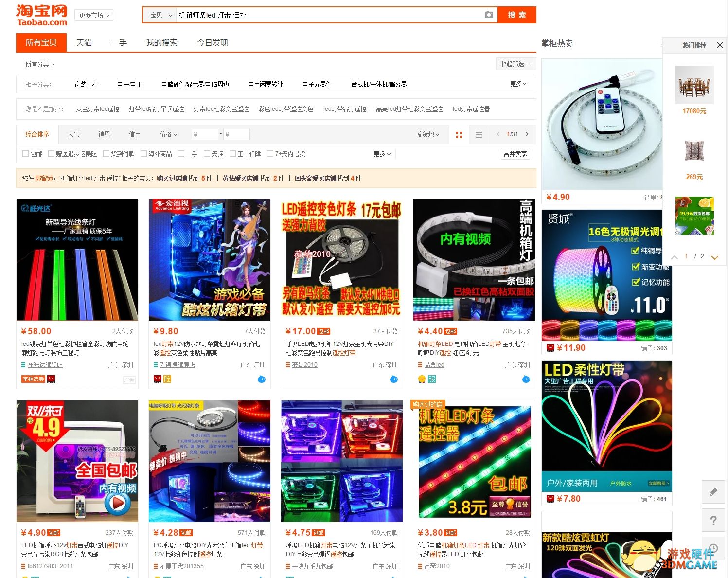
Task: Click the Taobao.com logo
Action: (42, 15)
